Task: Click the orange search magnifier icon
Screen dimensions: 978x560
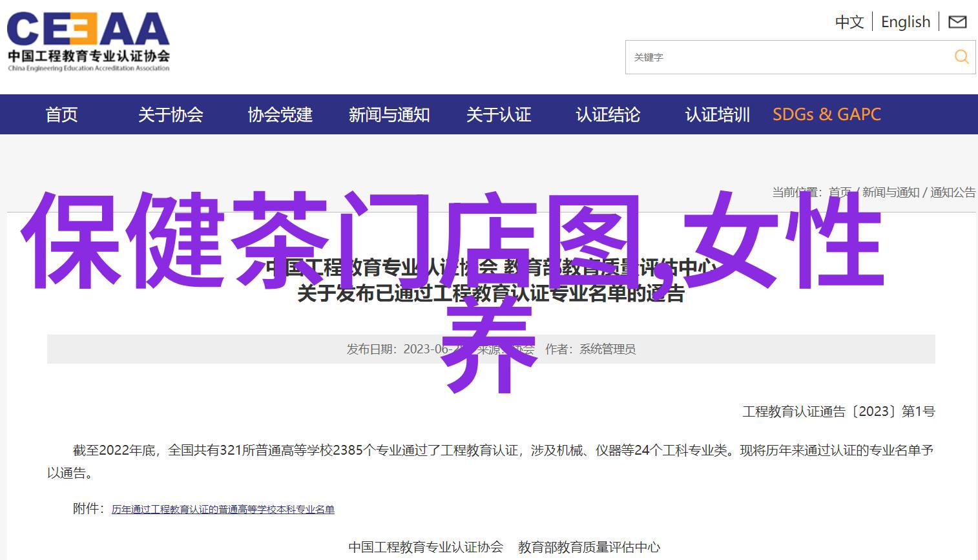Action: click(961, 57)
